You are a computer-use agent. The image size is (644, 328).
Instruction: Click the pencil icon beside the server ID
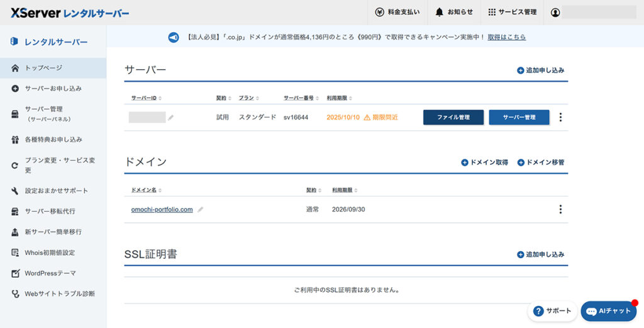[x=171, y=118]
